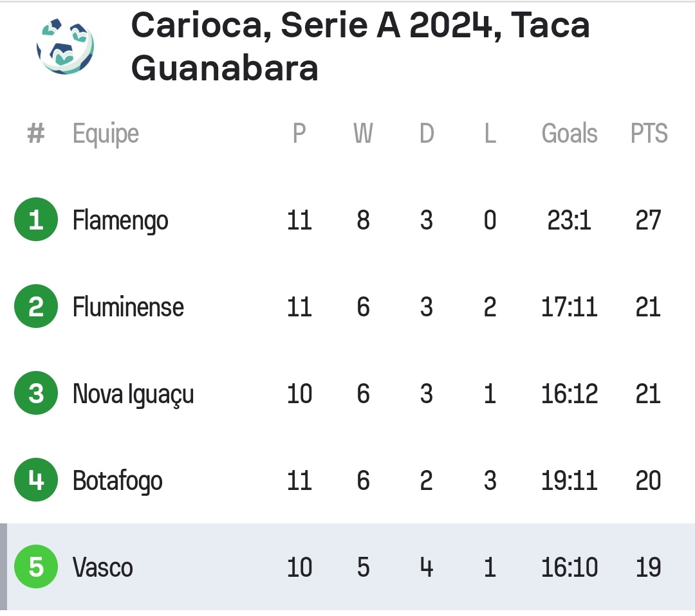Click the football league logo icon
Image resolution: width=695 pixels, height=616 pixels.
tap(66, 46)
